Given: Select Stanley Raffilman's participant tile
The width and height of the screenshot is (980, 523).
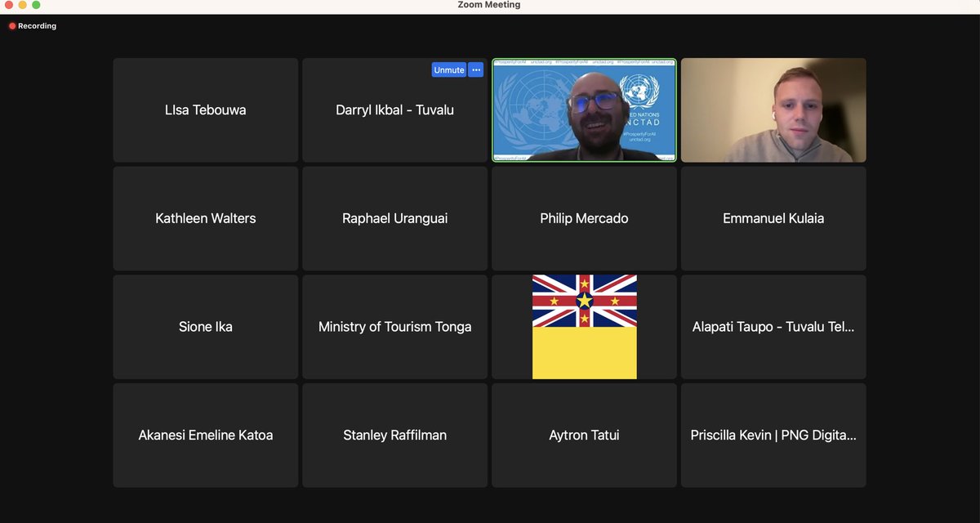Looking at the screenshot, I should point(394,436).
